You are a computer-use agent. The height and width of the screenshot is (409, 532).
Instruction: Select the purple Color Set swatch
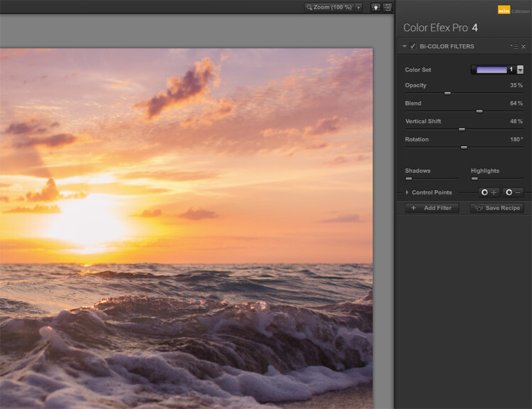coord(492,70)
